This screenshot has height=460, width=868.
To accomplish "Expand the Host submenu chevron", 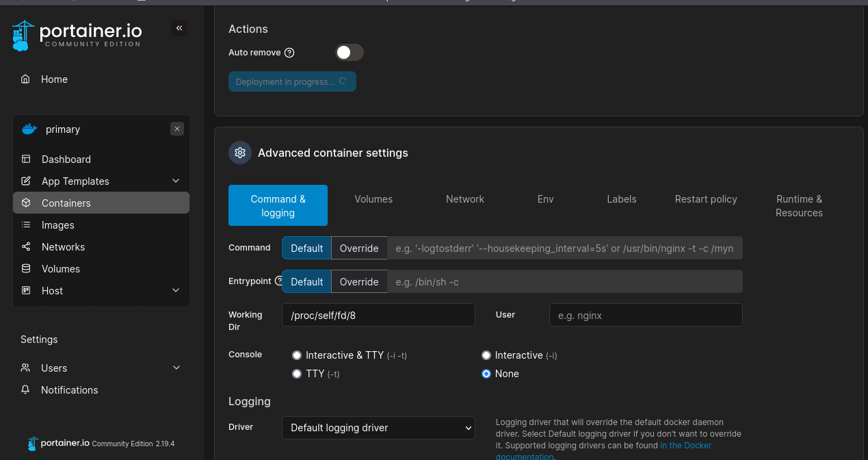I will click(x=176, y=290).
